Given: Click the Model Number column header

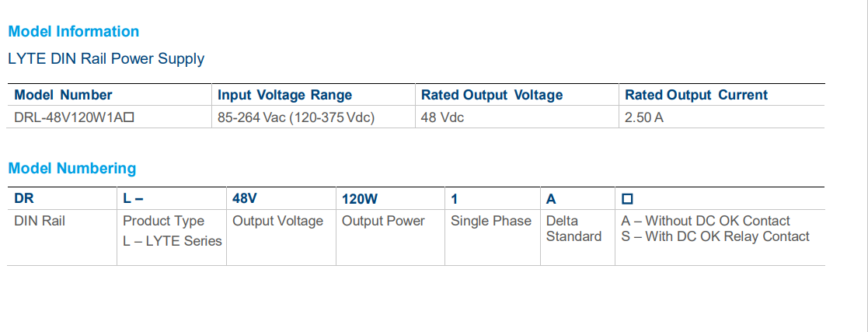Looking at the screenshot, I should coord(63,96).
